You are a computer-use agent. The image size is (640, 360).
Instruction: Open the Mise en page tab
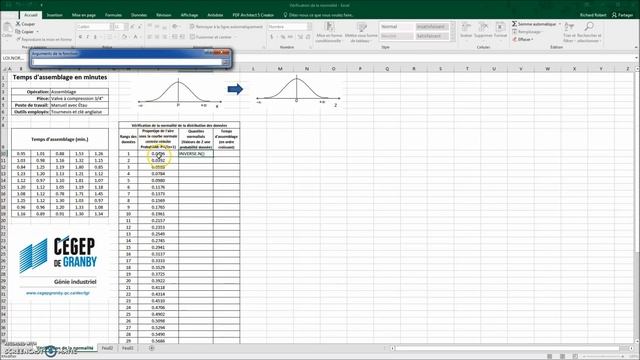pos(83,15)
